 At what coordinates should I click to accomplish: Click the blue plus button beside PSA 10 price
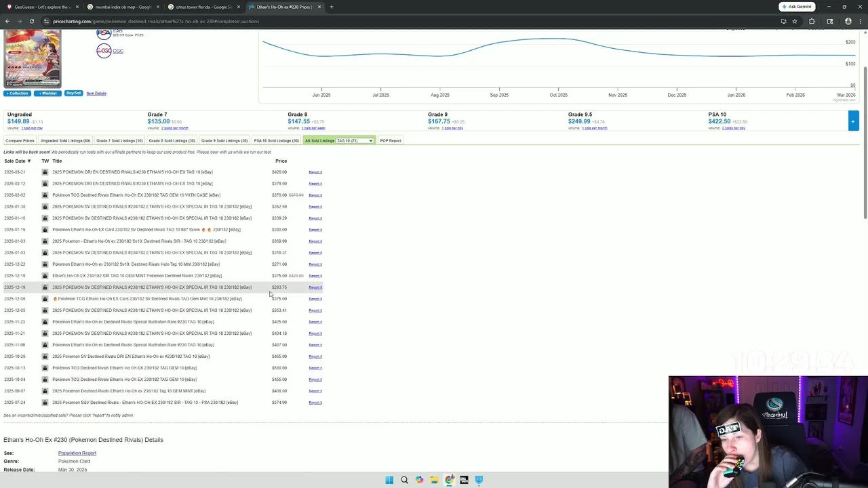pyautogui.click(x=853, y=121)
